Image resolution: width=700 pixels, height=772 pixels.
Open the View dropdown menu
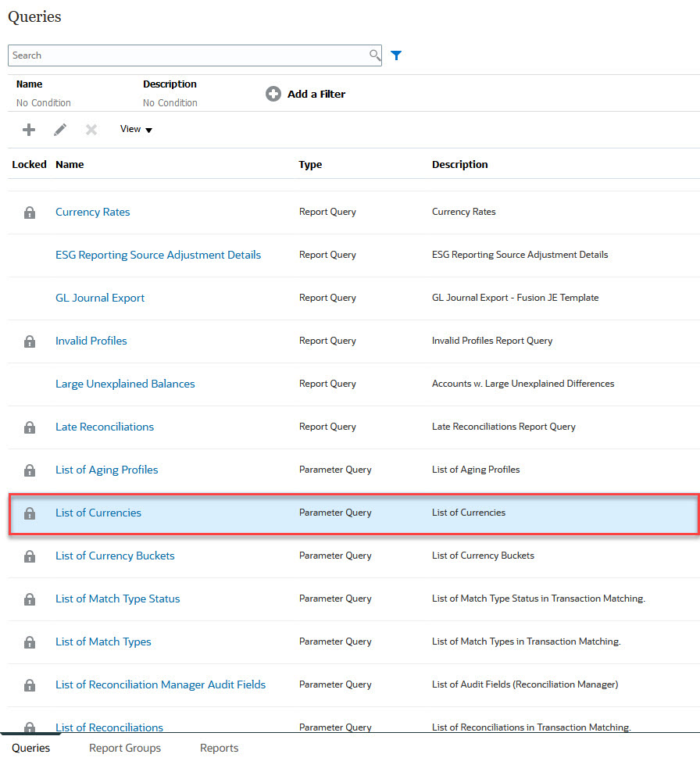coord(136,129)
